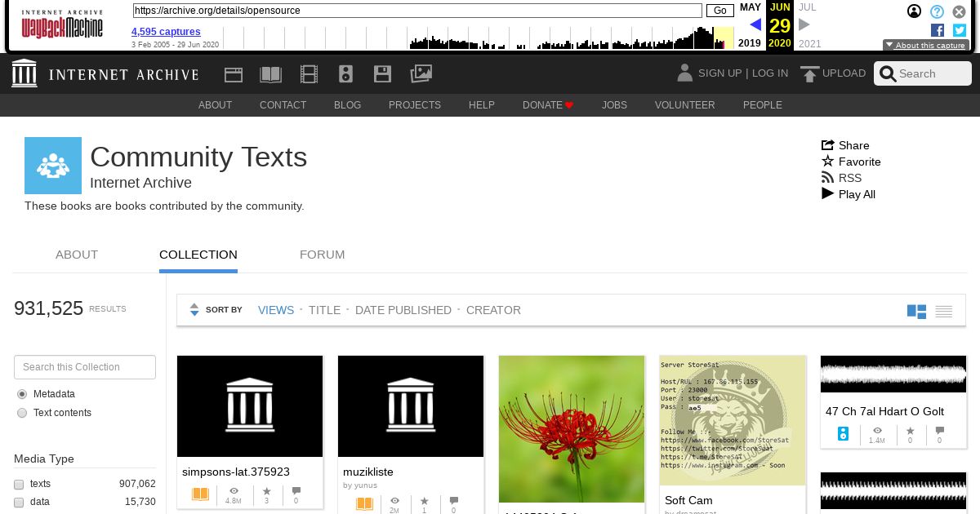This screenshot has width=980, height=514.
Task: Expand About this capture dropdown
Action: (926, 46)
